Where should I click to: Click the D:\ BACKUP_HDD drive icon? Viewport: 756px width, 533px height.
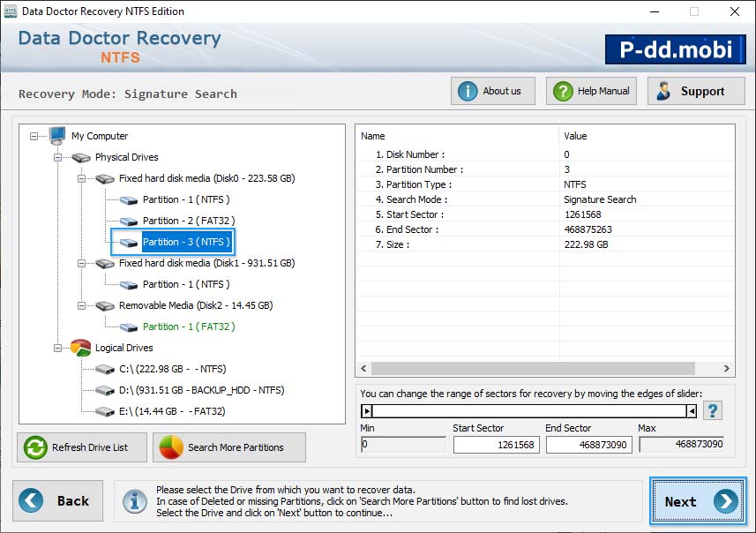pyautogui.click(x=105, y=391)
